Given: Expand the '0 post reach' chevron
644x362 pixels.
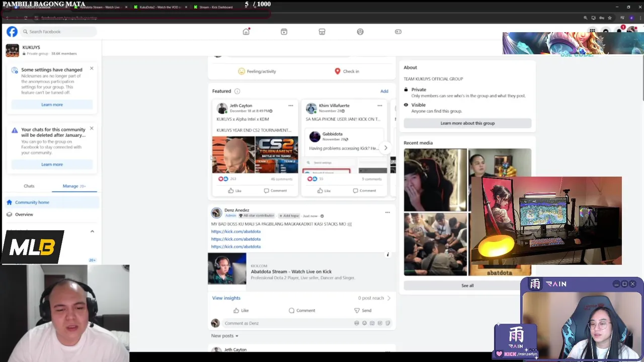Looking at the screenshot, I should tap(388, 298).
